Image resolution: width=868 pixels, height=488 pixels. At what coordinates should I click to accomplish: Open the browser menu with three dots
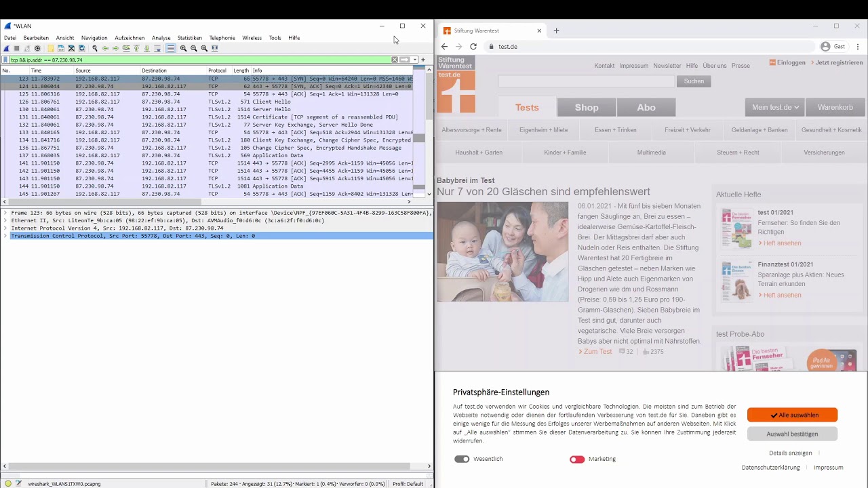pyautogui.click(x=858, y=47)
